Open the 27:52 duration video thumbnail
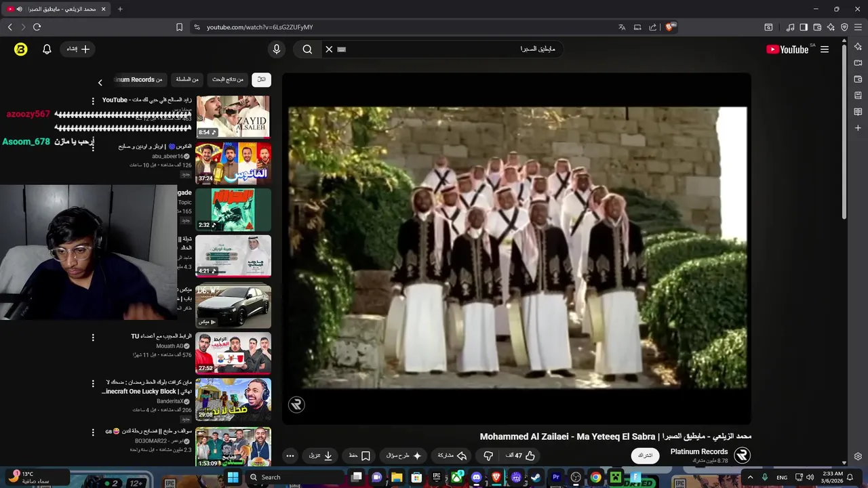The image size is (868, 488). [x=233, y=353]
